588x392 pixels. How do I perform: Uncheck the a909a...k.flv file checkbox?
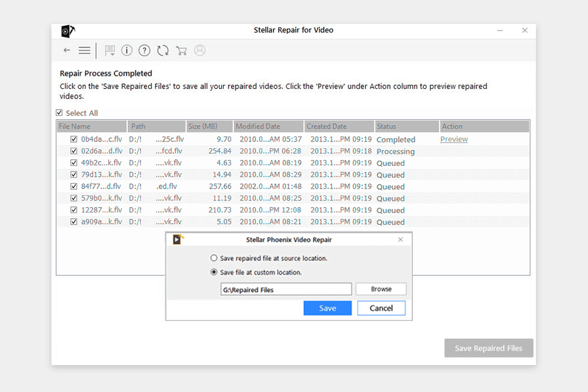coord(73,222)
